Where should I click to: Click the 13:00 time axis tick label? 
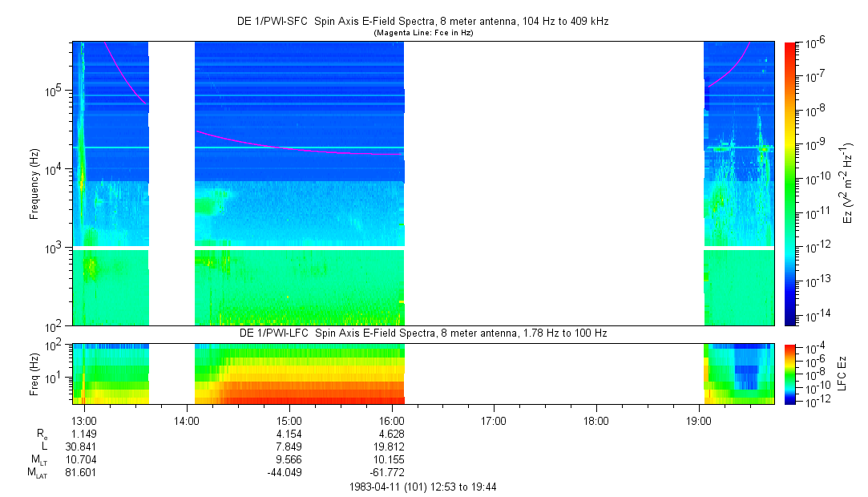click(x=84, y=420)
